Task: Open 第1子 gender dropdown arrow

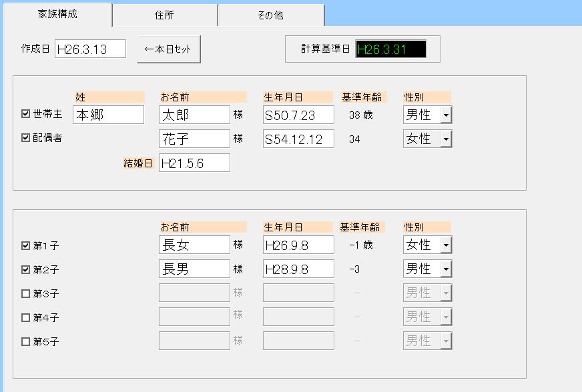Action: (445, 245)
